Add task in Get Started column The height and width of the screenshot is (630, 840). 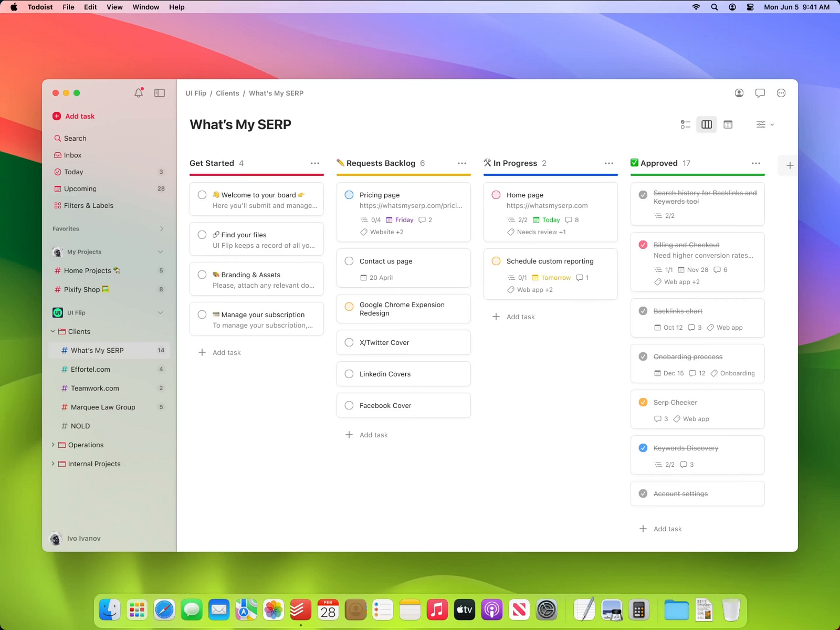click(219, 352)
